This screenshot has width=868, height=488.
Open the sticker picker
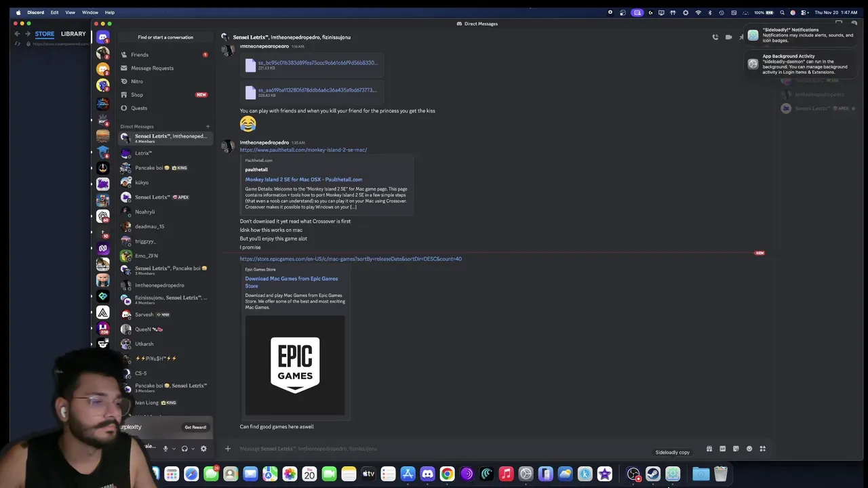(x=736, y=449)
